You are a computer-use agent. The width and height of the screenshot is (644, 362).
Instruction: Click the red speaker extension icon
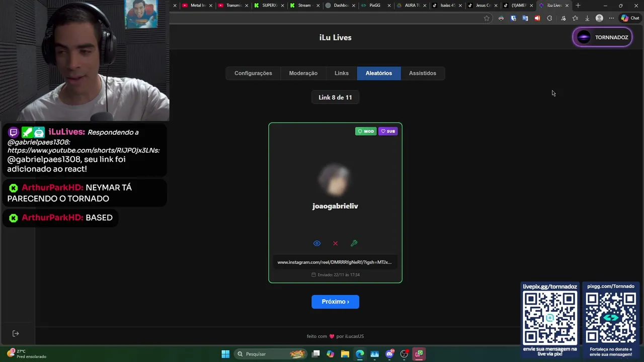pos(537,18)
